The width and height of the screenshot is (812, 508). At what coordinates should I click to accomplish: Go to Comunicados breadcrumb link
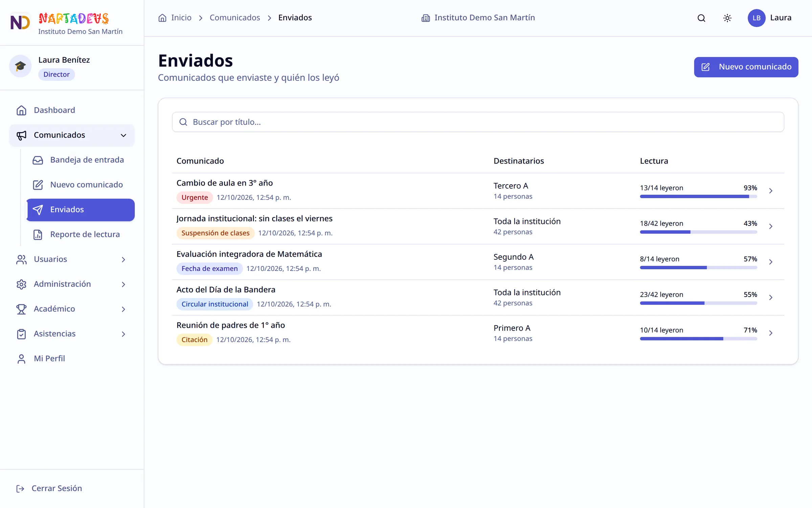pos(235,18)
